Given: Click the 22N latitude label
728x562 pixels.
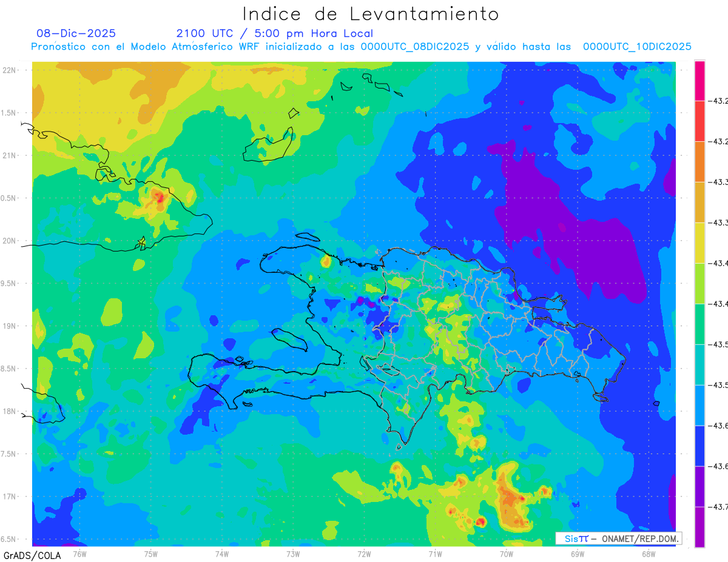Looking at the screenshot, I should point(9,70).
